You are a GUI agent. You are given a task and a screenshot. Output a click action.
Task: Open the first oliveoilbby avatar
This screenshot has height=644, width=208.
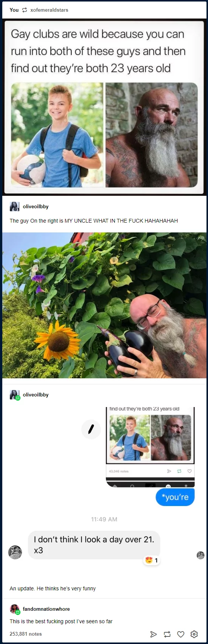[x=14, y=206]
